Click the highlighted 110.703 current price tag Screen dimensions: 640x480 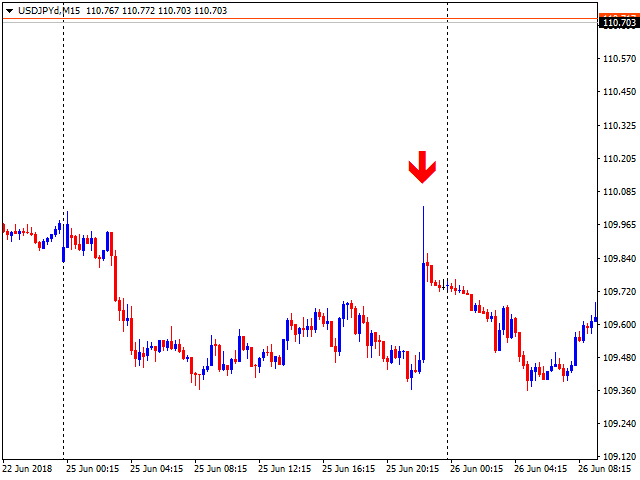[619, 22]
